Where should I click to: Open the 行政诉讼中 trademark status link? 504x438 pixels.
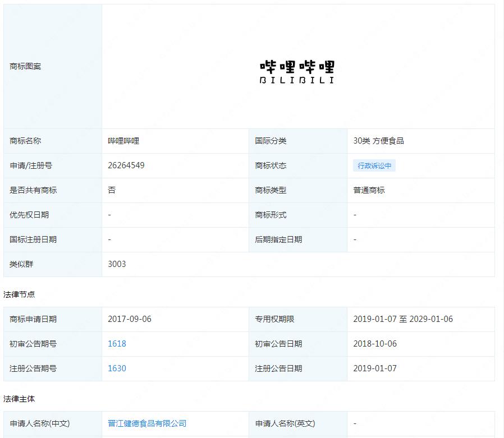pos(374,165)
